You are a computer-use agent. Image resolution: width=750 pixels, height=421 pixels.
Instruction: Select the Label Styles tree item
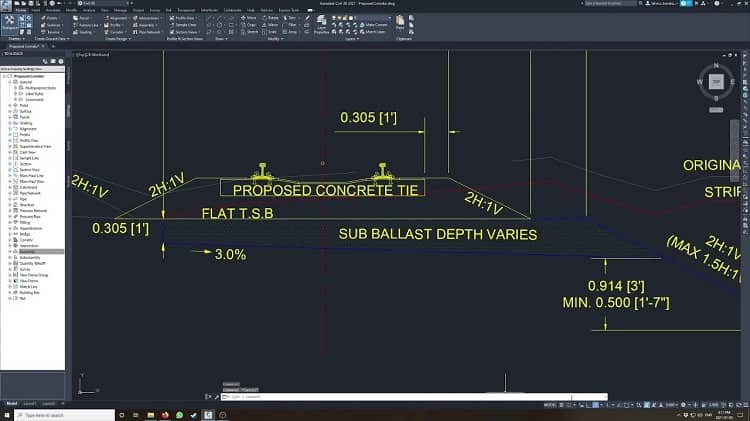coord(34,94)
